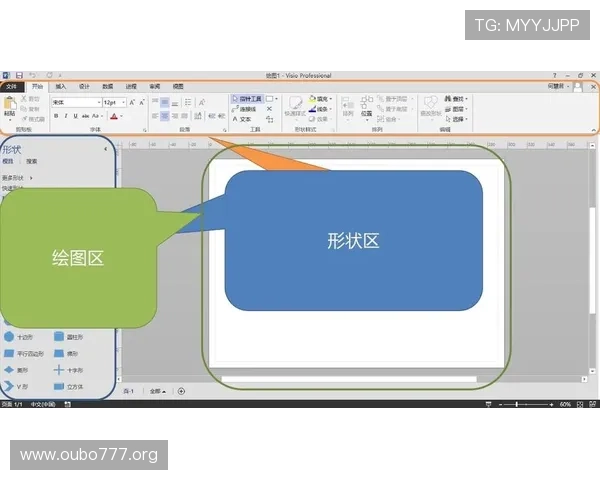The width and height of the screenshot is (600, 480).
Task: Select the 十字形 cross shape
Action: coord(72,369)
